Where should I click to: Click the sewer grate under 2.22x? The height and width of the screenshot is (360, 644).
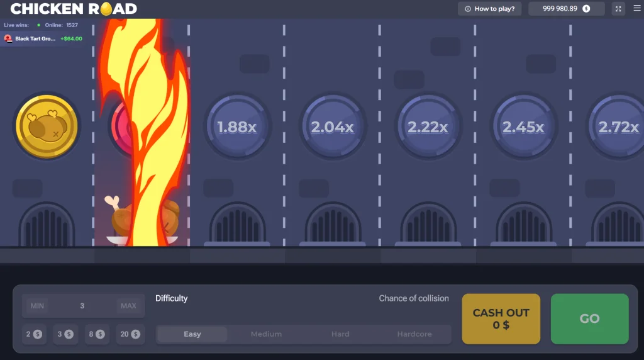(x=428, y=224)
